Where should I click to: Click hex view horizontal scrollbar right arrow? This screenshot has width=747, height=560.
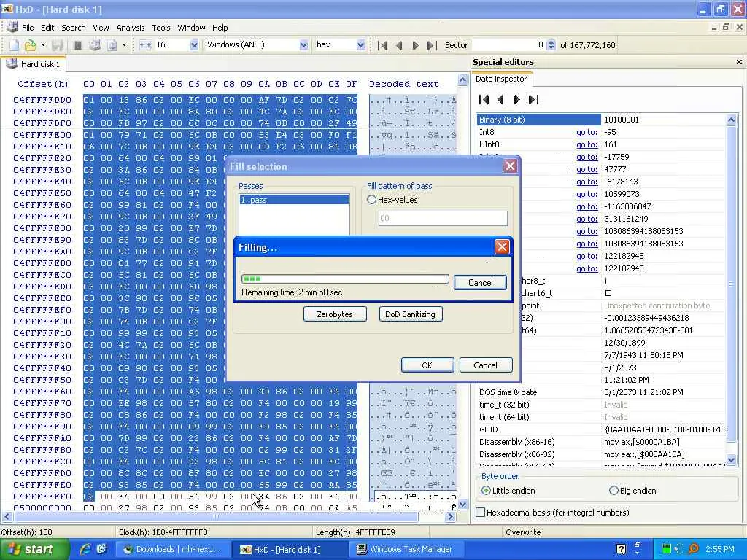pyautogui.click(x=451, y=517)
